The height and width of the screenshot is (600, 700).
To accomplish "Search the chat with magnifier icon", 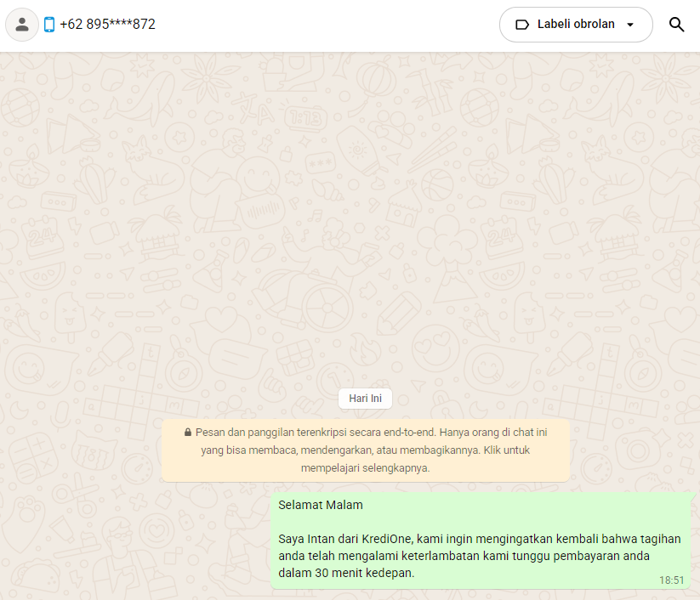I will [x=676, y=25].
